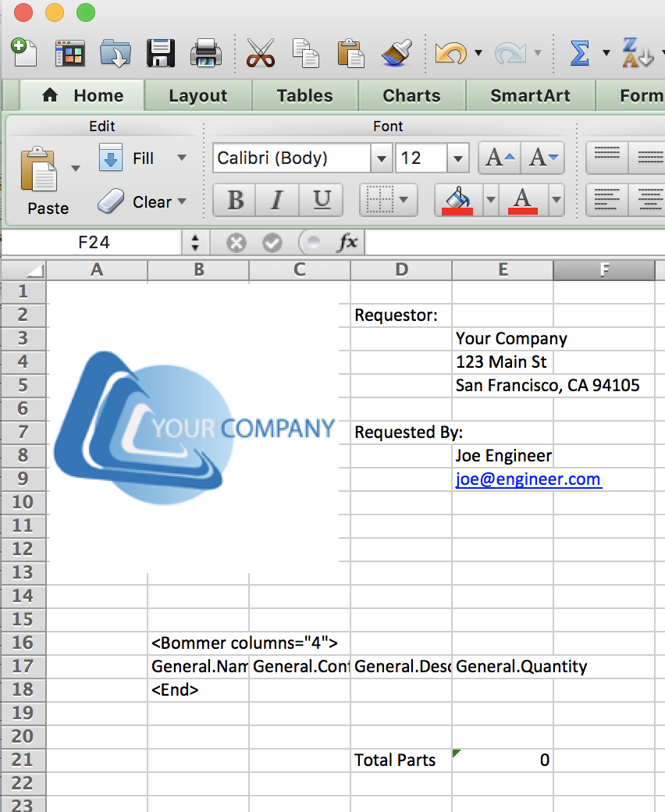This screenshot has width=665, height=812.
Task: Open the font size dropdown
Action: coord(457,158)
